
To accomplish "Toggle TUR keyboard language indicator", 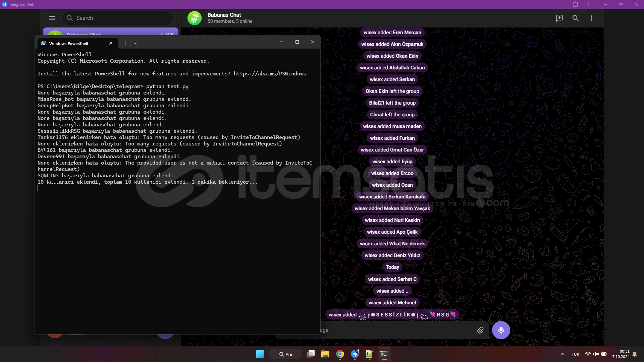I will tap(575, 354).
